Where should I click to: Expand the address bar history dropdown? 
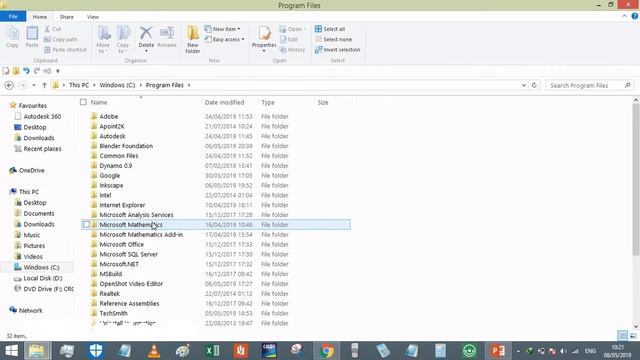click(x=524, y=85)
